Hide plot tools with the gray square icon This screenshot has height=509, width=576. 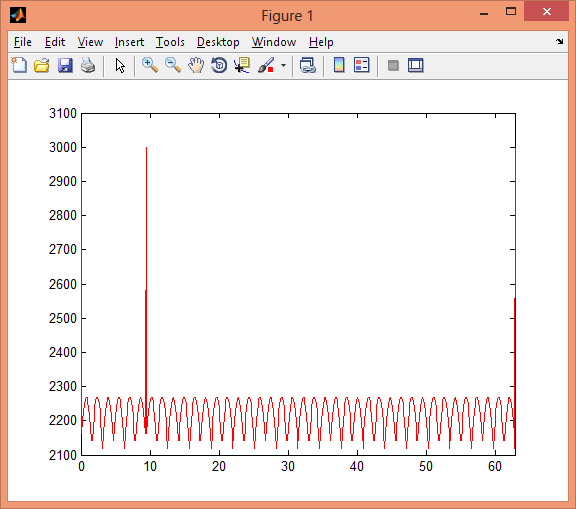pyautogui.click(x=393, y=66)
